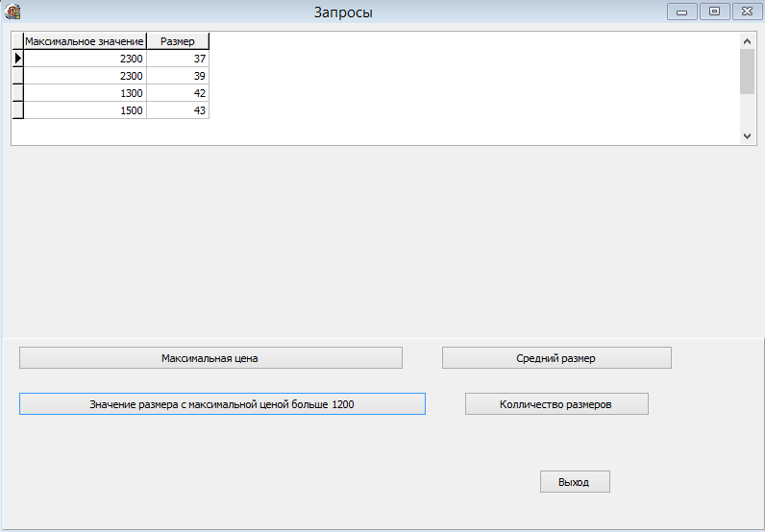Viewport: 765px width, 532px height.
Task: Select the size cell showing 39
Action: 178,76
